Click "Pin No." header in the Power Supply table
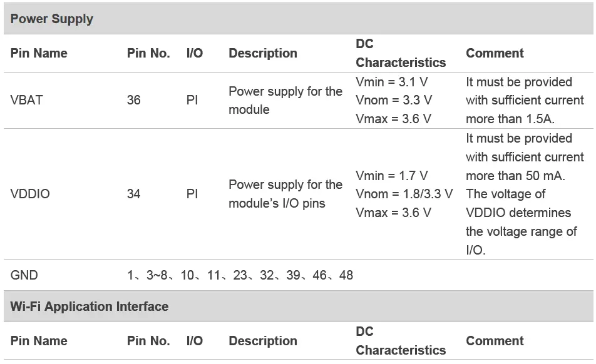Screen dimensions: 596x364 [148, 53]
